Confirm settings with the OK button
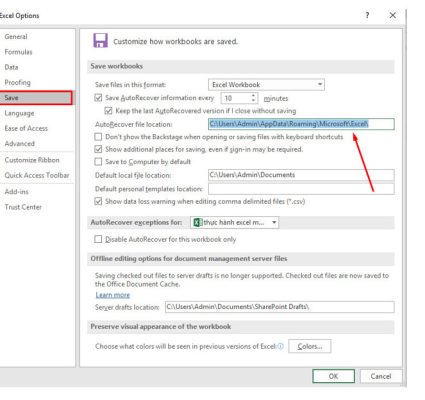This screenshot has height=400, width=425. point(333,376)
